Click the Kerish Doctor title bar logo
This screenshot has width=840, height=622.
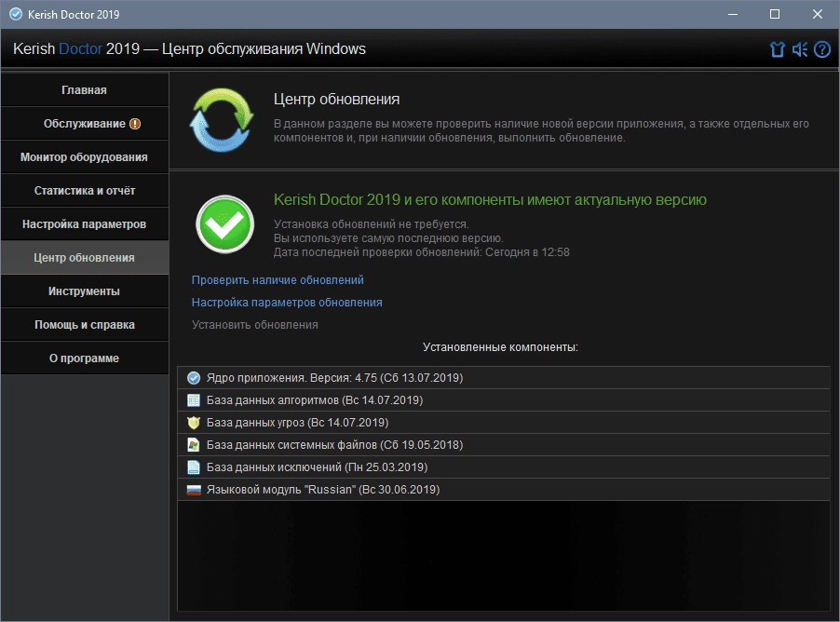[x=16, y=15]
